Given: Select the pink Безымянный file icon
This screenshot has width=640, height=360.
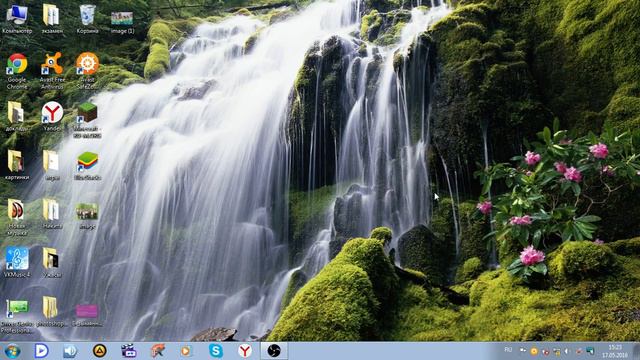Looking at the screenshot, I should [87, 315].
